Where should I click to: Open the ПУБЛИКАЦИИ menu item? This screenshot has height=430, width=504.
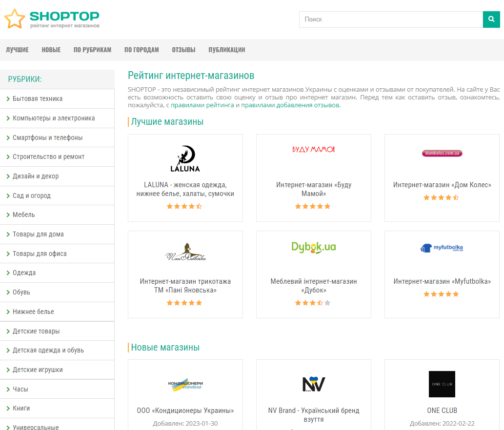pyautogui.click(x=226, y=50)
